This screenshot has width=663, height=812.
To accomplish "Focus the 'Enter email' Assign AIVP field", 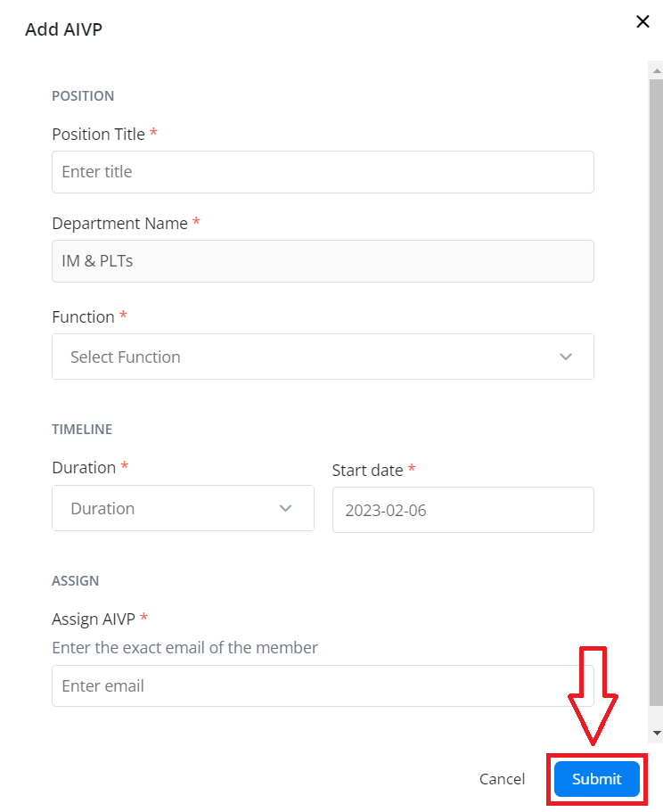I will click(323, 685).
